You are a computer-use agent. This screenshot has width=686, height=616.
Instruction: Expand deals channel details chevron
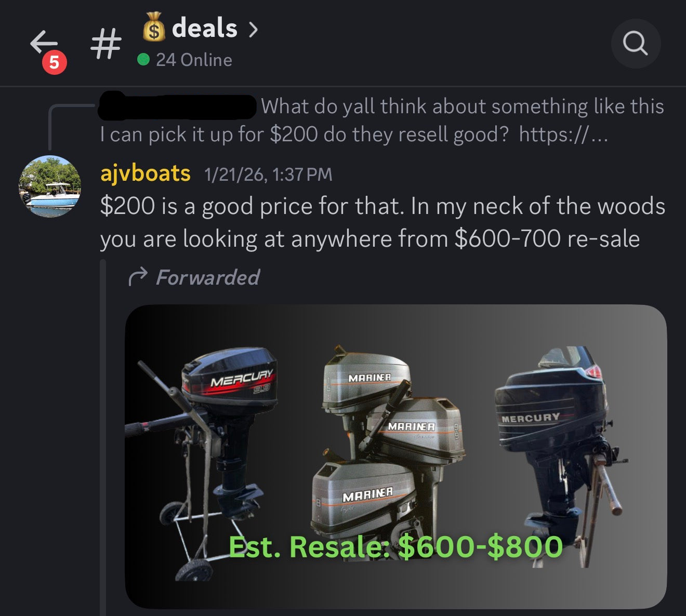tap(253, 30)
